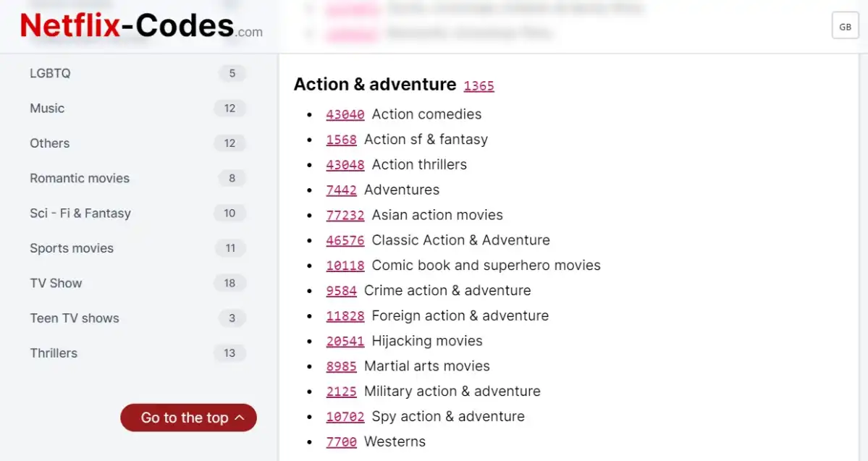Go to Thrillers sidebar category
Viewport: 868px width, 461px height.
(x=54, y=353)
